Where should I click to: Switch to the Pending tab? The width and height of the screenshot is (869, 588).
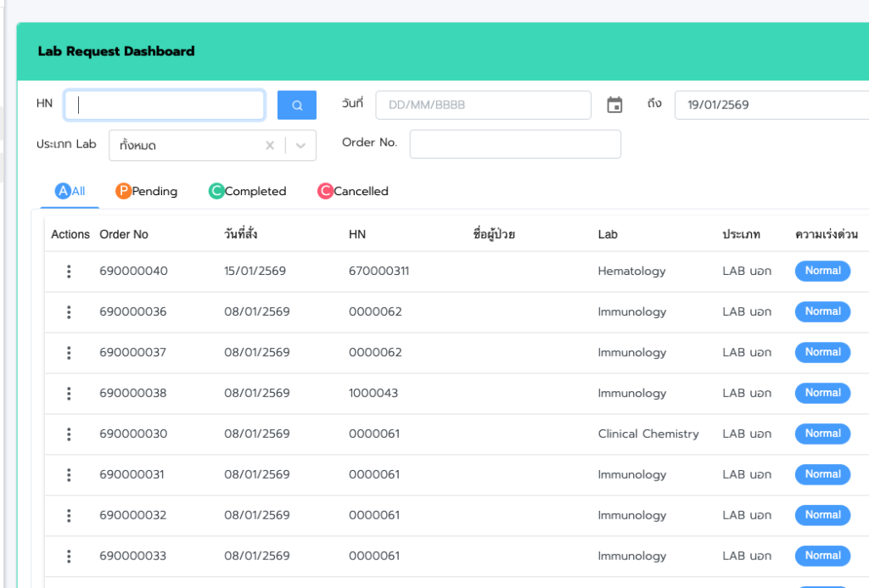[147, 192]
